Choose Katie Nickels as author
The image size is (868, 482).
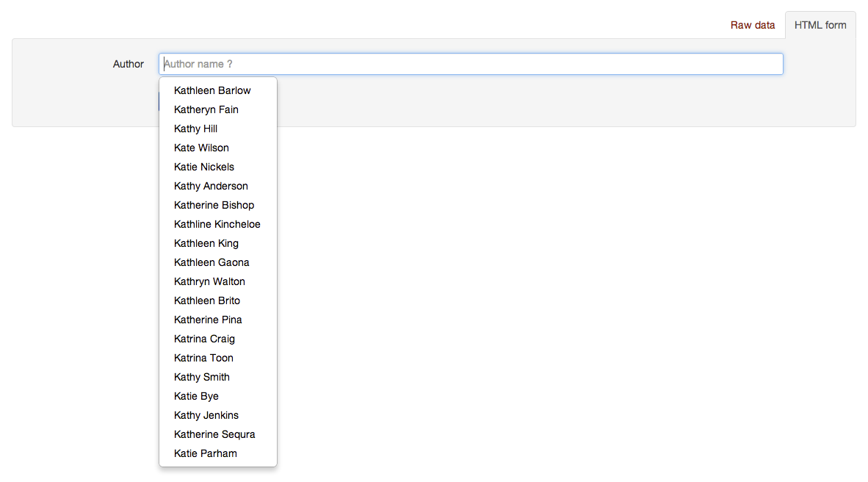click(x=204, y=167)
